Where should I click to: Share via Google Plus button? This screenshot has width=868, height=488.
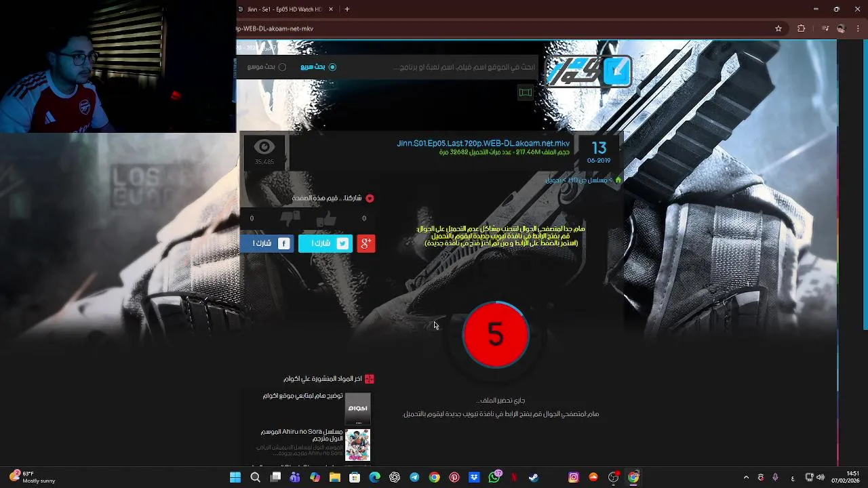(x=366, y=243)
